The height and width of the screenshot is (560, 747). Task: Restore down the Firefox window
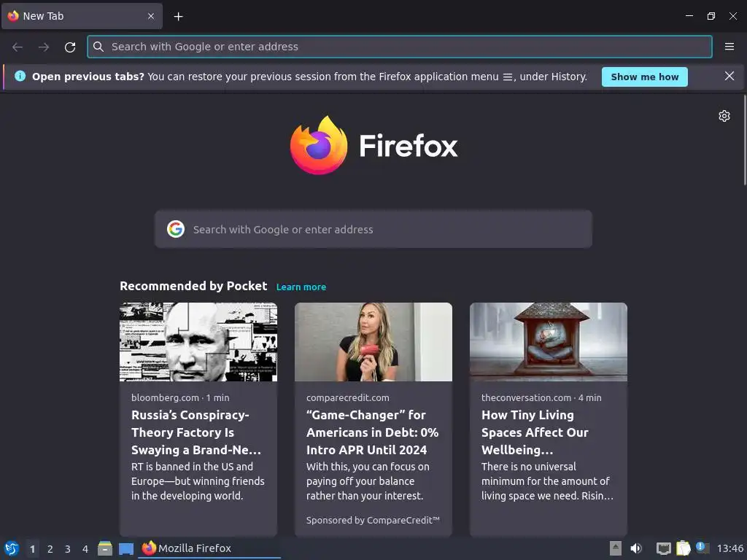pos(711,16)
